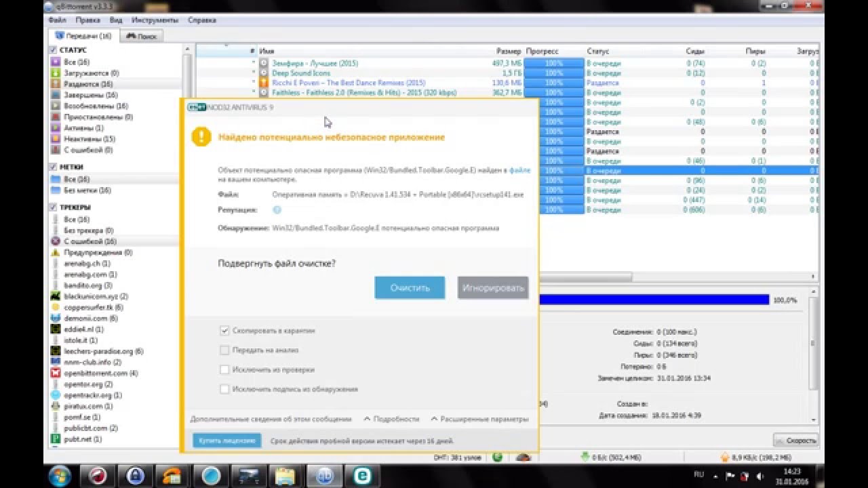Click the alternative speed limits icon in status bar

click(x=522, y=457)
